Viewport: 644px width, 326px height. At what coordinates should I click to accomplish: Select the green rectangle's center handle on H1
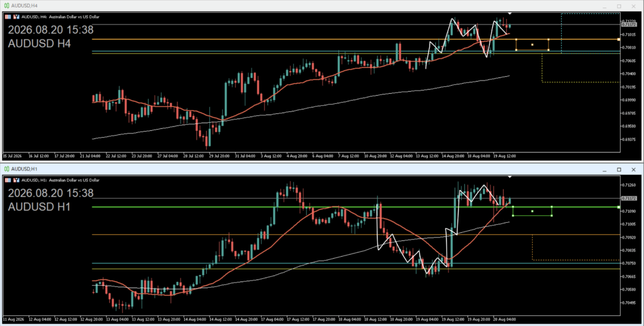[532, 211]
